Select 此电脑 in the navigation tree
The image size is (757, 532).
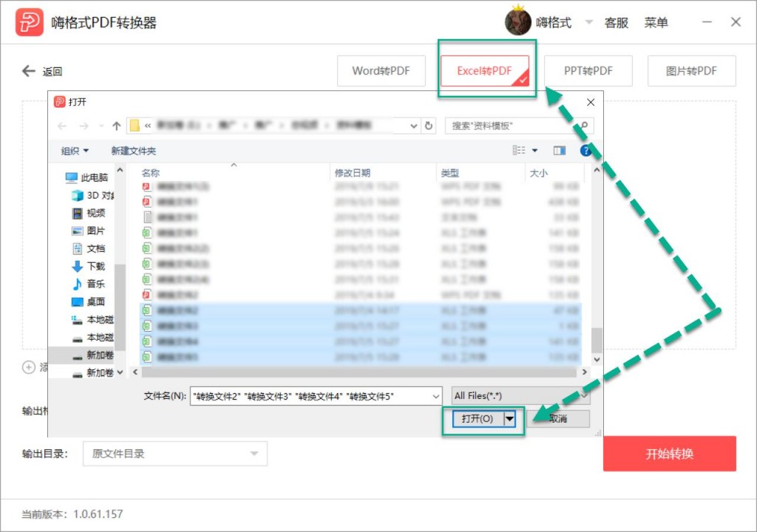[87, 177]
